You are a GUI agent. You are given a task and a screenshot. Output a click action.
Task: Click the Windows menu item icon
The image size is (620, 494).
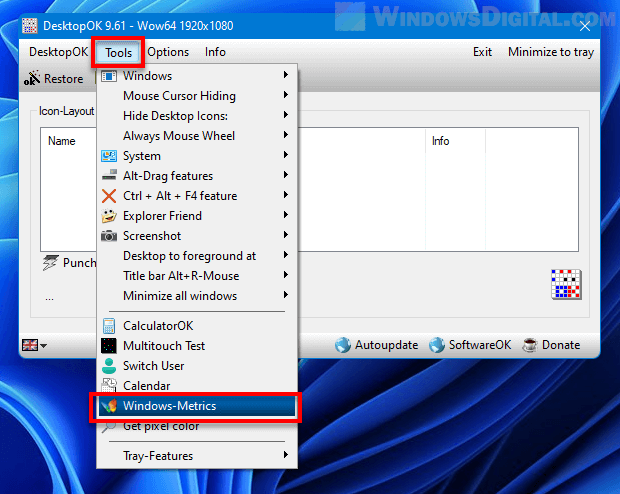coord(109,76)
